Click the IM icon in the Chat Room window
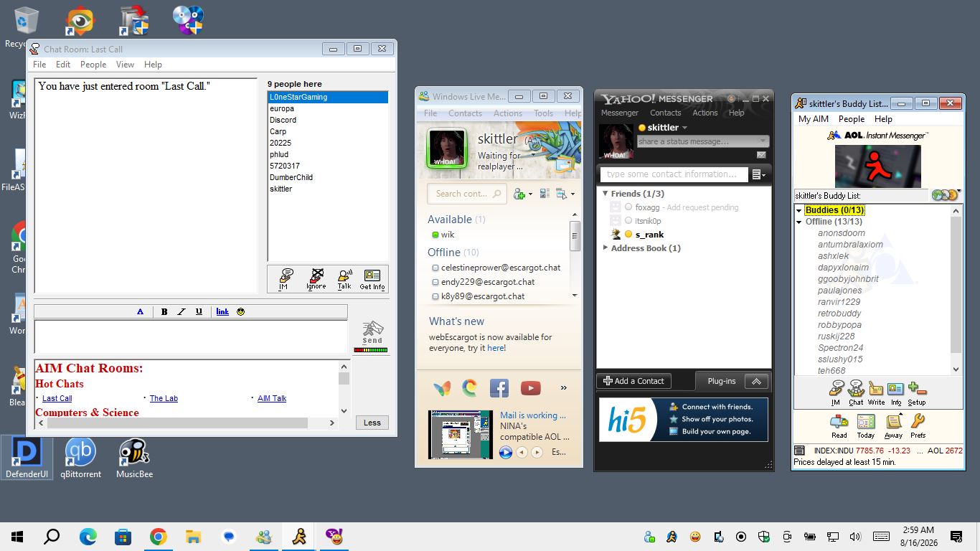 tap(286, 278)
